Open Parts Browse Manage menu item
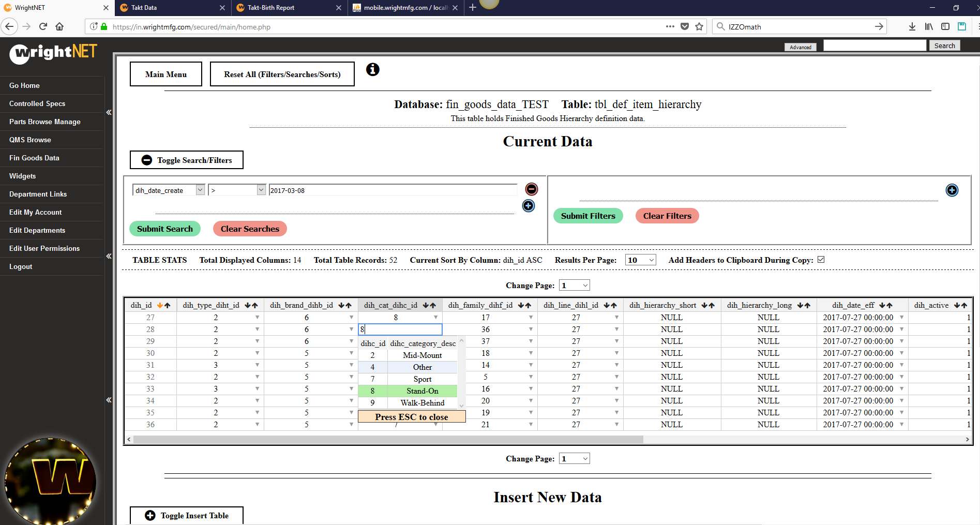The image size is (980, 525). [45, 122]
